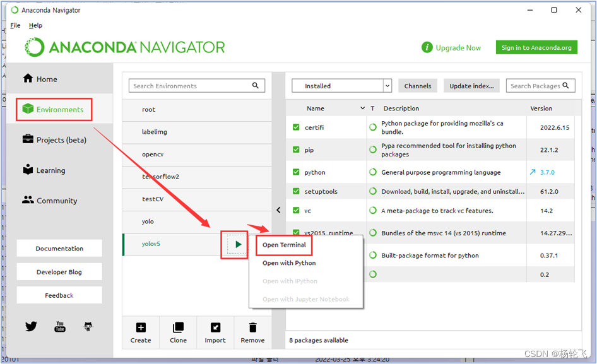Choose Open with Jupyter Notebook

tap(305, 299)
